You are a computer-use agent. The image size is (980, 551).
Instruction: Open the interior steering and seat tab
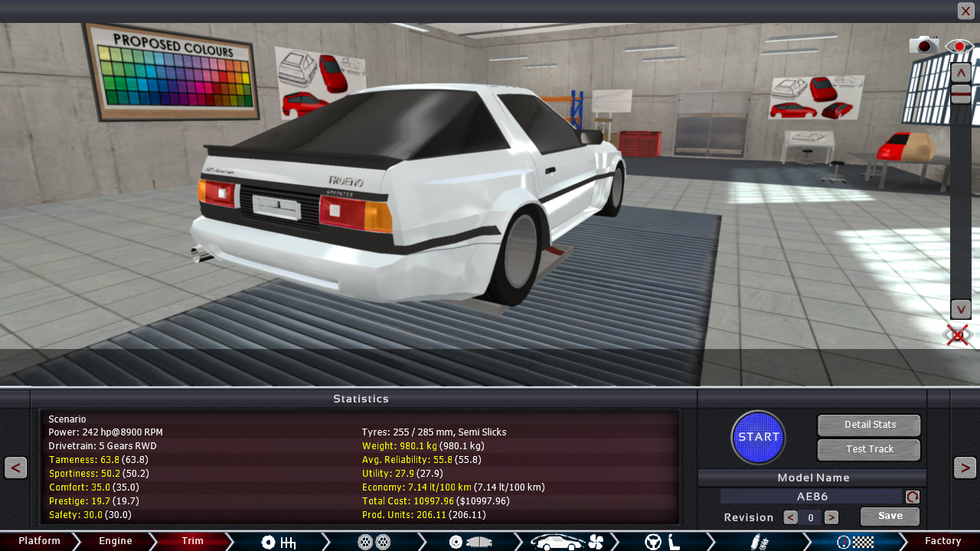pos(662,542)
